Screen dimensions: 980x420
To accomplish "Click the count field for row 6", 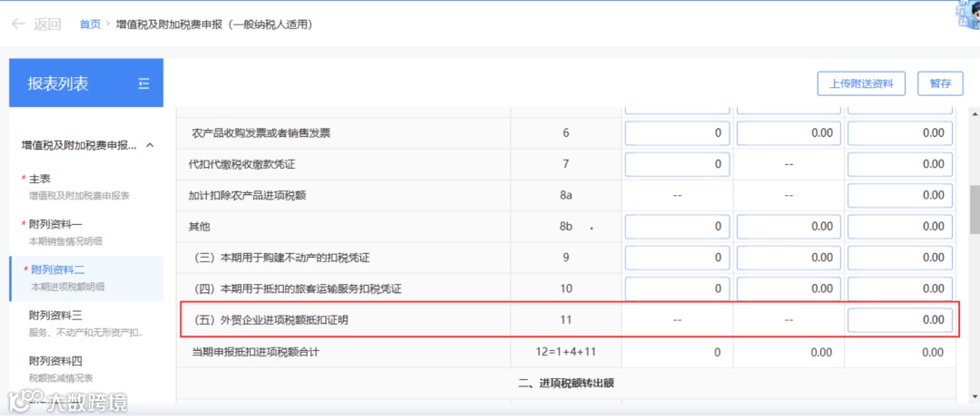I will (678, 133).
